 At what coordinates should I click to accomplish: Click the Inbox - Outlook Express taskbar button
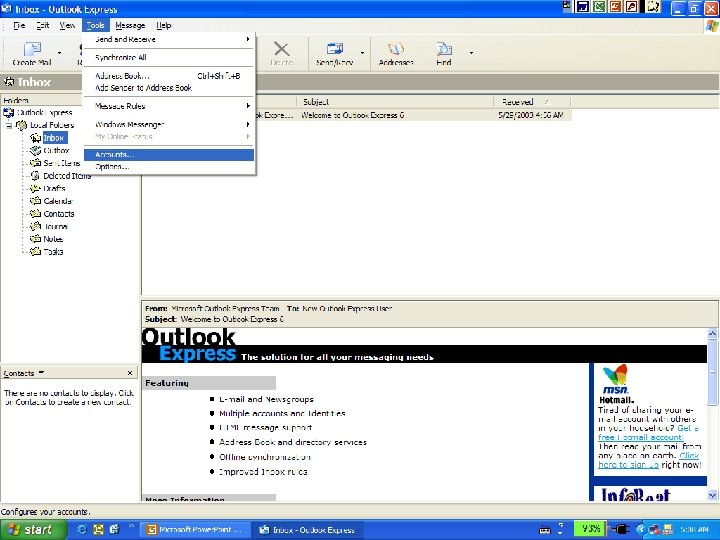(x=308, y=529)
